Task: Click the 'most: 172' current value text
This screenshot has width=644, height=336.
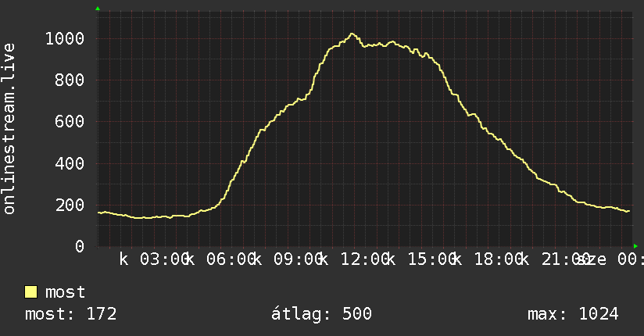Action: (70, 314)
